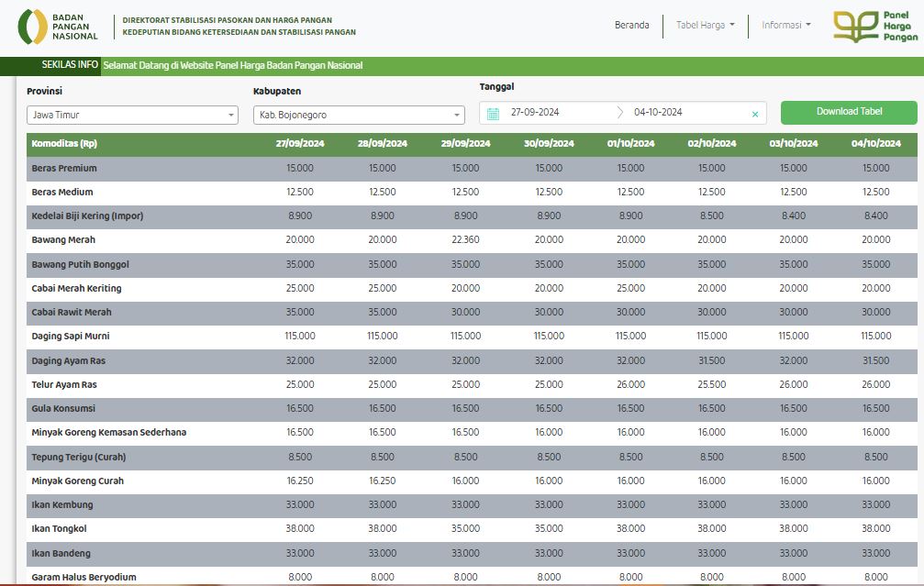Viewport: 924px width, 586px height.
Task: Expand the Kabupaten dropdown showing Kab. Bojonegoro
Action: pos(359,116)
